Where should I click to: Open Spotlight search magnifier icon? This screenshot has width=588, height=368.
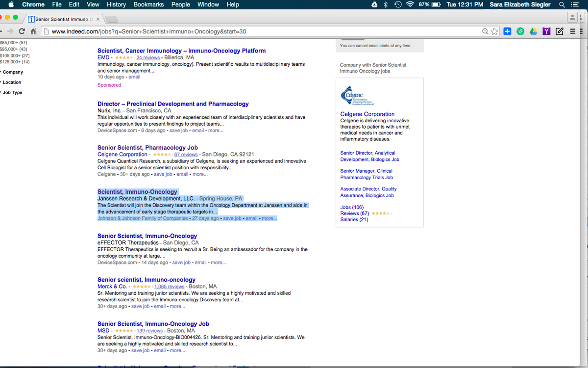(x=562, y=4)
